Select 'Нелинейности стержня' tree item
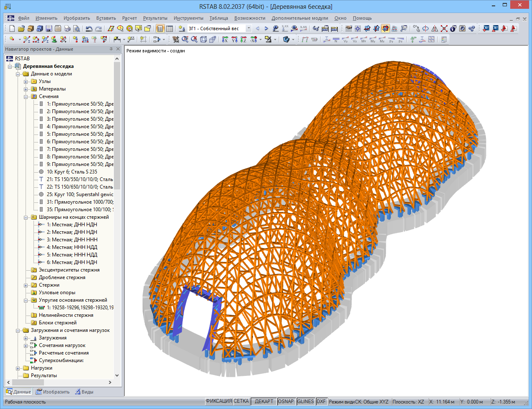 click(x=66, y=315)
